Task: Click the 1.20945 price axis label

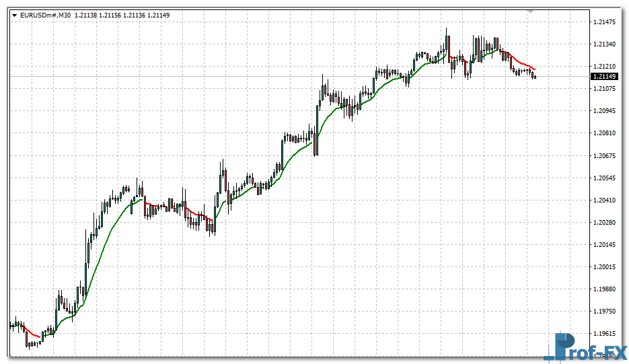Action: tap(605, 111)
